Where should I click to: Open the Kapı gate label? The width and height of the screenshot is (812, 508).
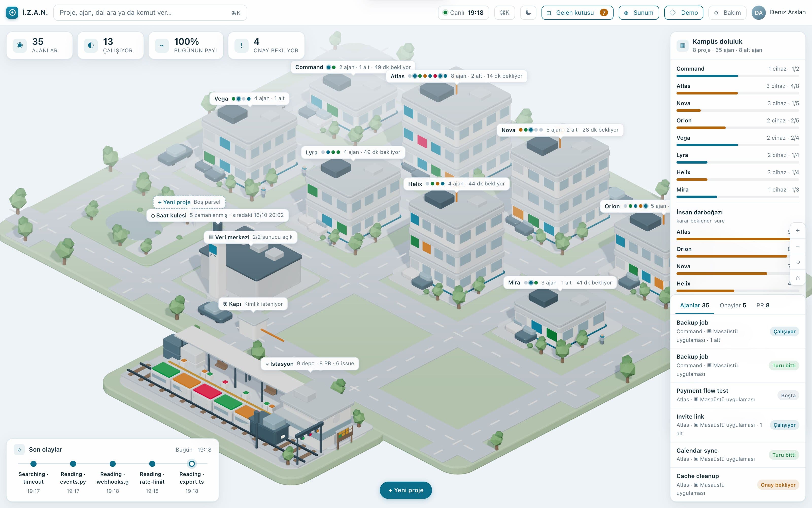tap(253, 304)
